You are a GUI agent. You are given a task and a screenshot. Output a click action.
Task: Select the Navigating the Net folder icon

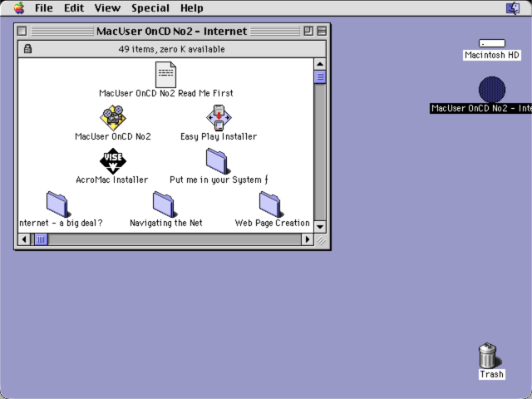point(165,204)
